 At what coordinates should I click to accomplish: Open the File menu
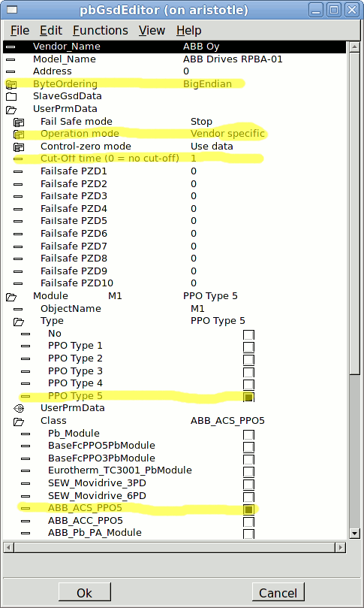(20, 30)
